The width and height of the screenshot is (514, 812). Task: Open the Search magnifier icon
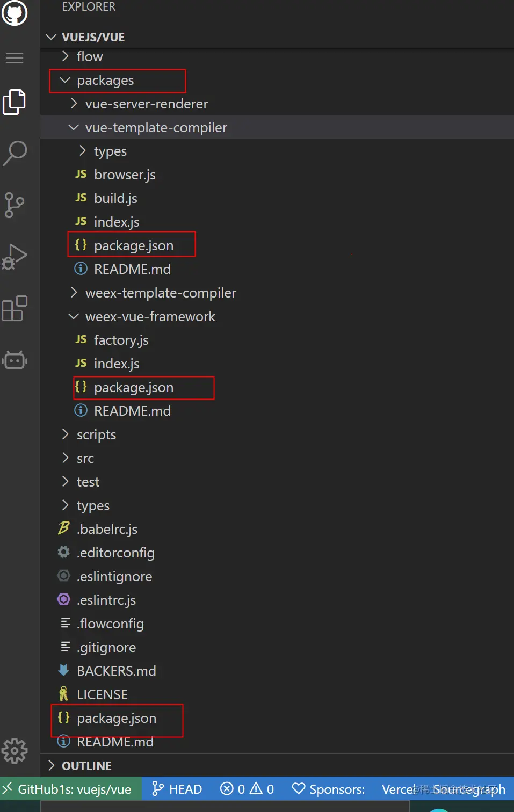[15, 153]
